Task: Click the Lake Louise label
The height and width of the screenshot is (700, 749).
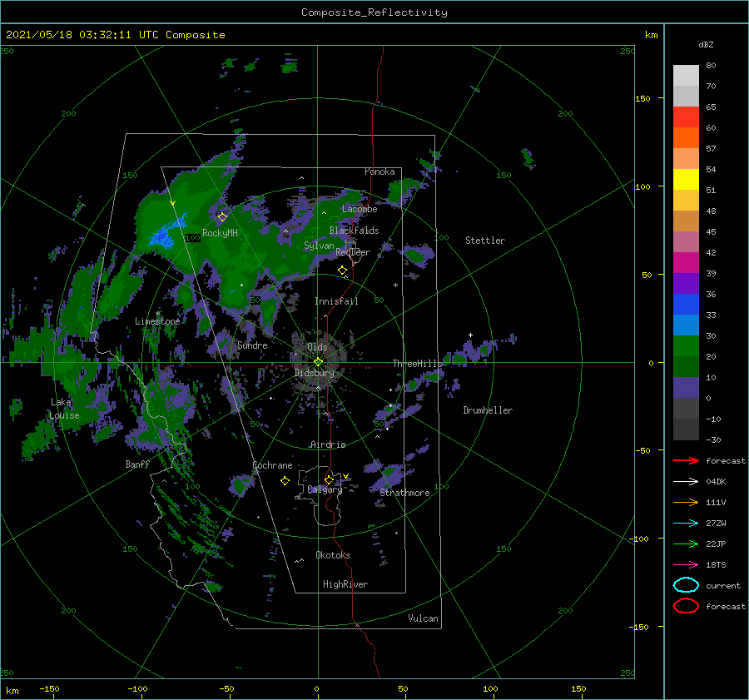Action: click(x=65, y=409)
